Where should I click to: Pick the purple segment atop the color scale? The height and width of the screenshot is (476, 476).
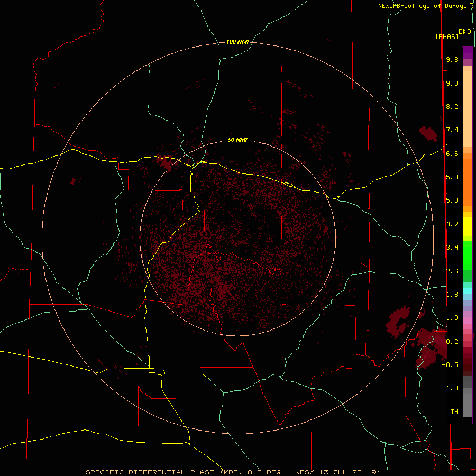point(467,53)
